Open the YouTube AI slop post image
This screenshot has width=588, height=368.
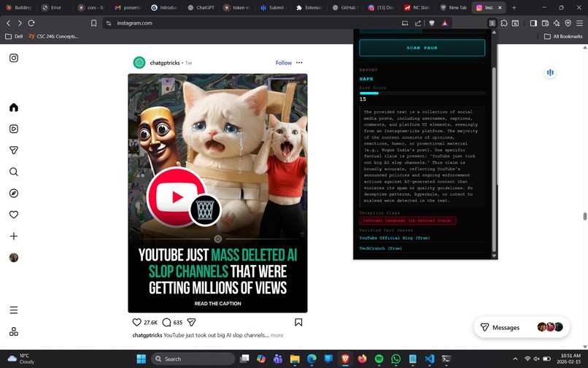pos(217,193)
